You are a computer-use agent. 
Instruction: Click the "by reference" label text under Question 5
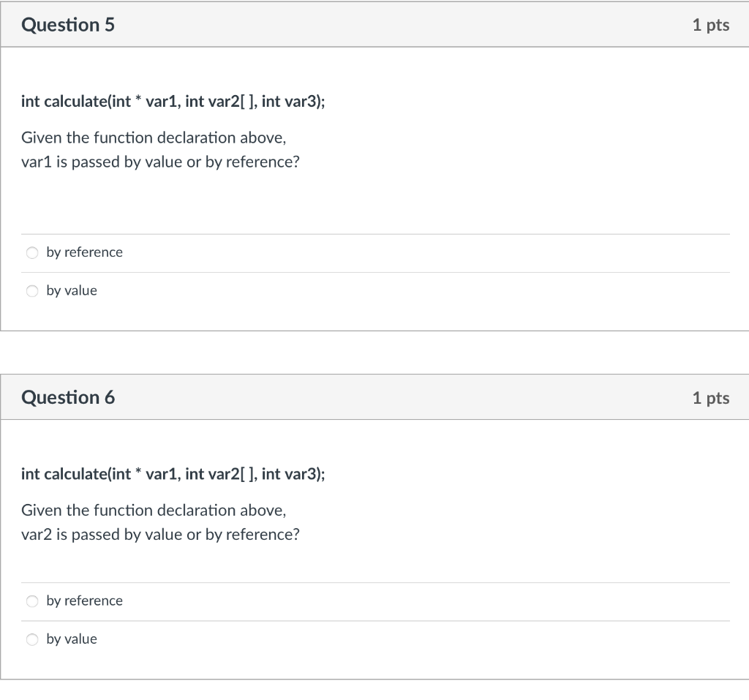85,252
